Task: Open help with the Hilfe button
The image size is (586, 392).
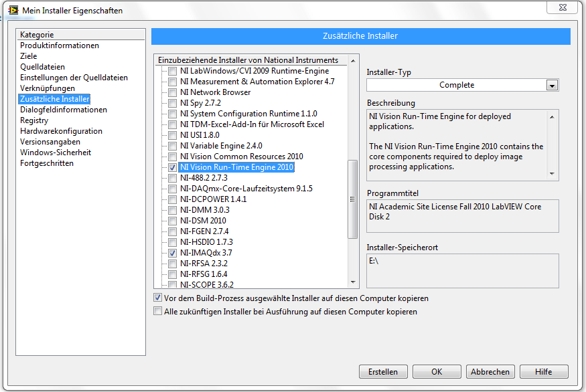Action: click(x=543, y=372)
